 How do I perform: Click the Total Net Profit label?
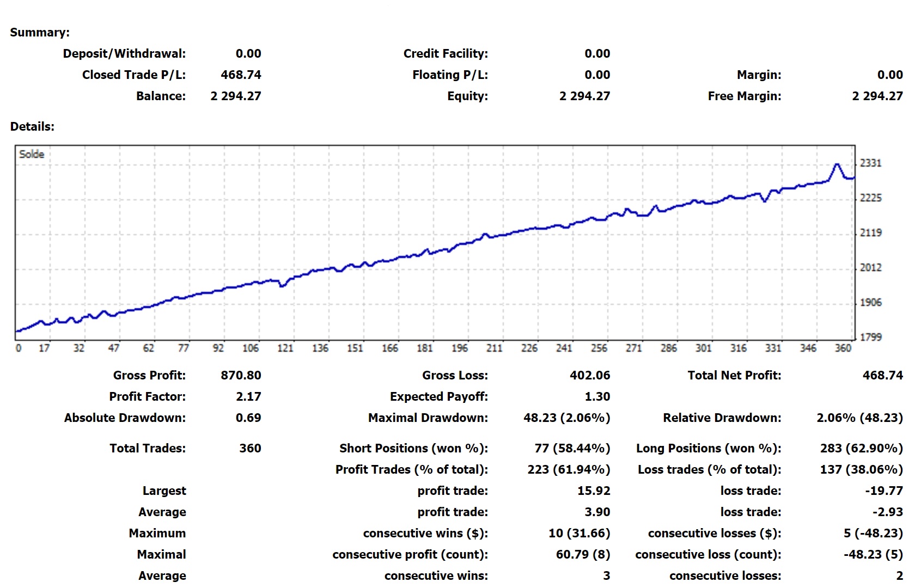pos(734,375)
